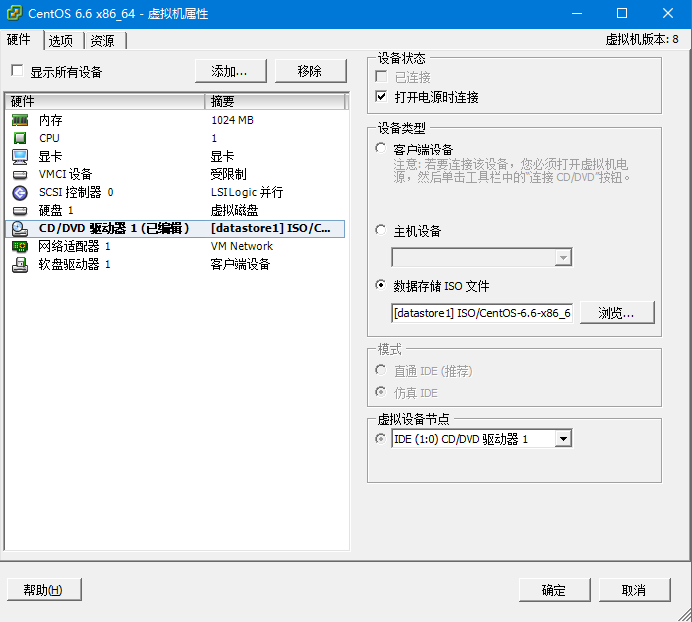Screen dimensions: 692x622
Task: Switch to the 选项 tab
Action: tap(61, 41)
